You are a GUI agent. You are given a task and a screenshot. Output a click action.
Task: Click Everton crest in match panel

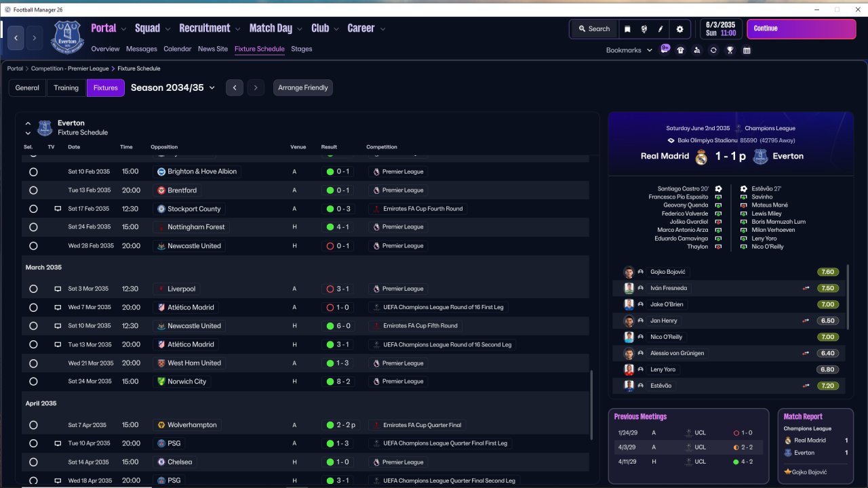[x=760, y=157]
